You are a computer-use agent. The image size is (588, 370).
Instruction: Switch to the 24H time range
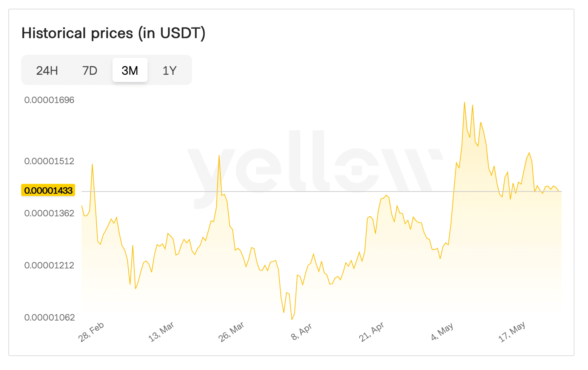(46, 70)
